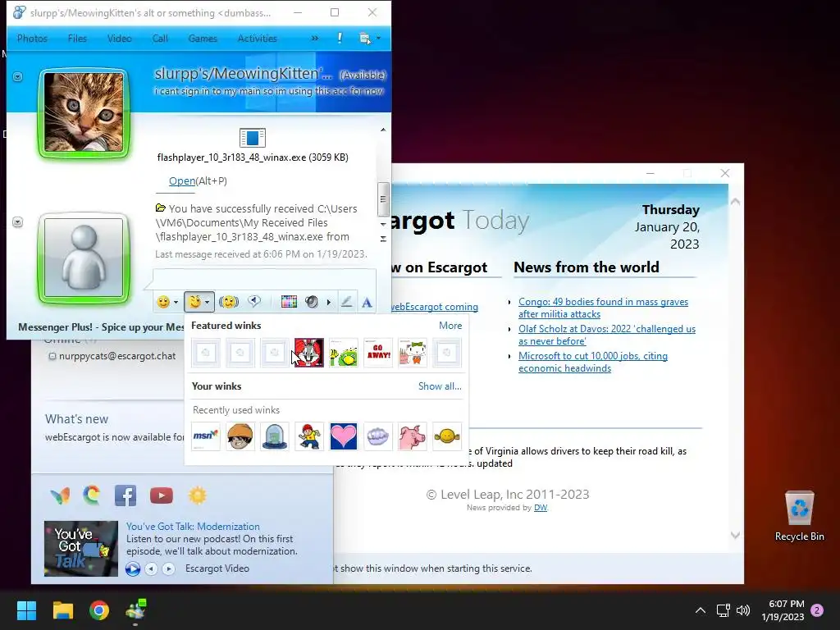Click the kitten display picture

pos(84,113)
